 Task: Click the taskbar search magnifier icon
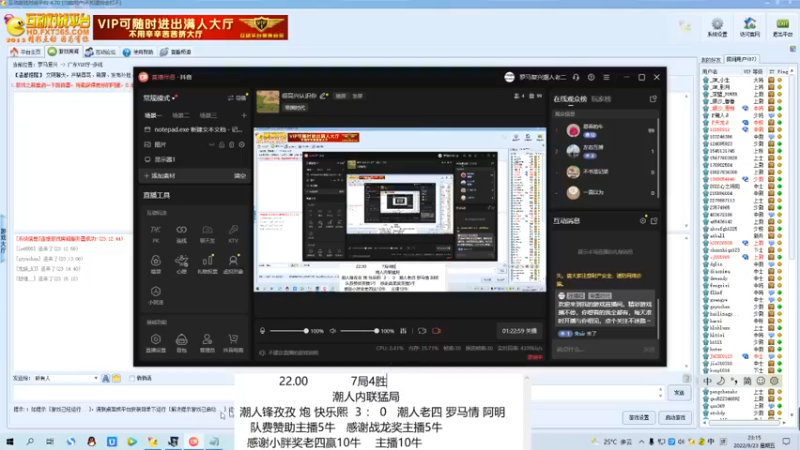[x=30, y=441]
